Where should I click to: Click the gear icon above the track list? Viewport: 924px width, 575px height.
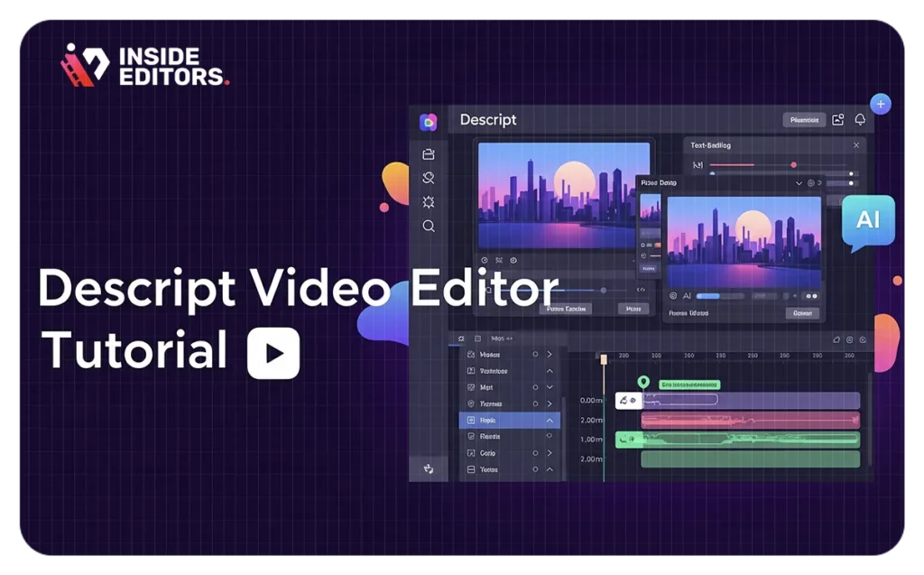(x=461, y=339)
